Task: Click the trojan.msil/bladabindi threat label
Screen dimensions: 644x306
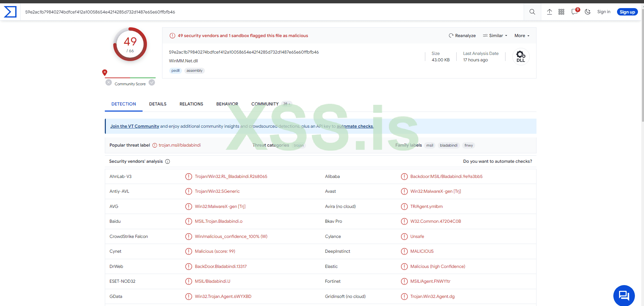Action: (x=180, y=145)
